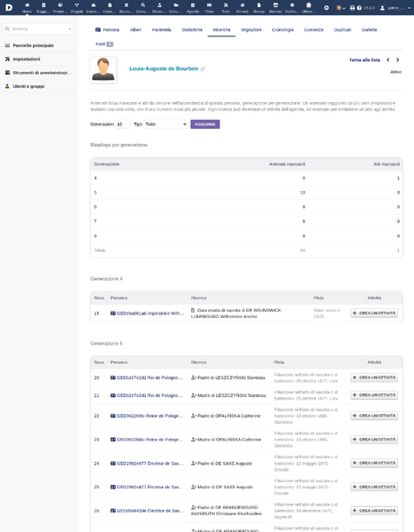Click Crea un'attività for Sosa 24
The height and width of the screenshot is (532, 414).
(374, 463)
